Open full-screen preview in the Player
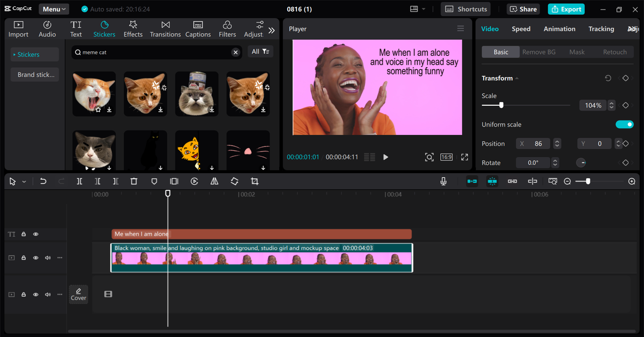Image resolution: width=644 pixels, height=337 pixels. [464, 157]
